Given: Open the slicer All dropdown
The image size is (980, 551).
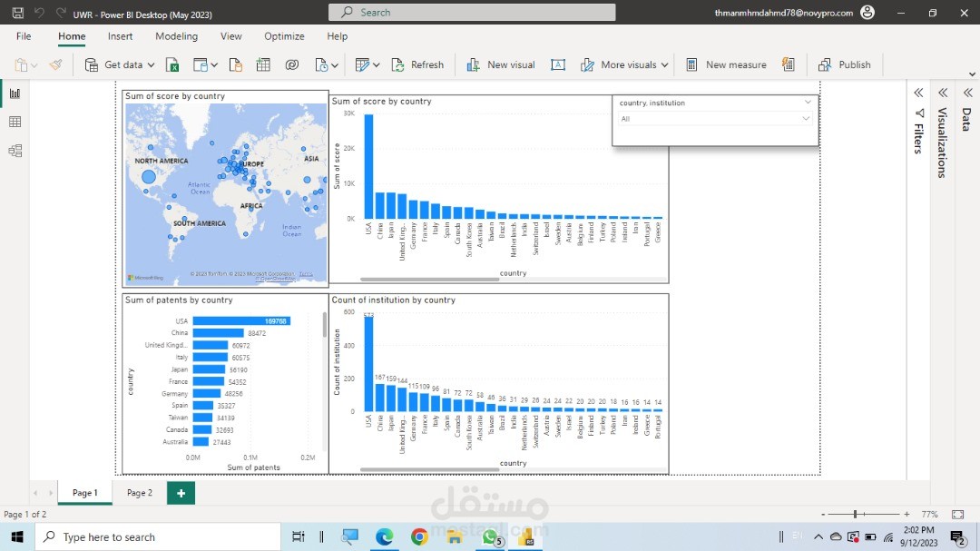Looking at the screenshot, I should coord(806,118).
